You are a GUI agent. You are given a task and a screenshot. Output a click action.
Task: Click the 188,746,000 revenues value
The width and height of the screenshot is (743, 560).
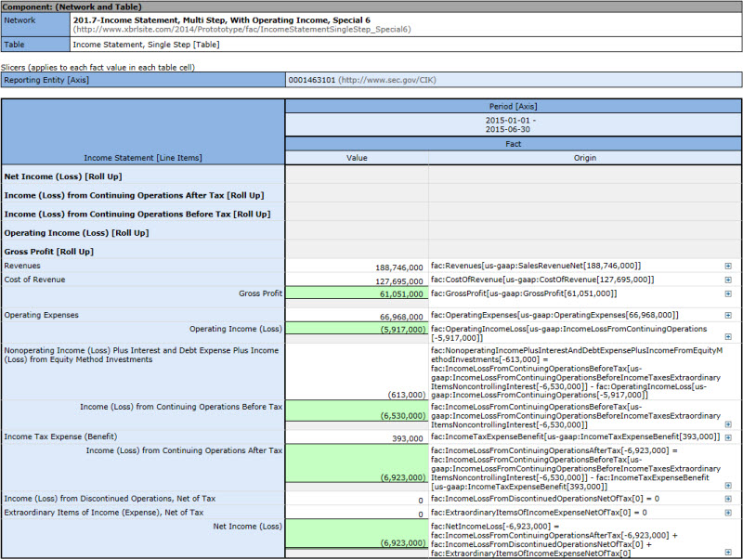tap(399, 267)
